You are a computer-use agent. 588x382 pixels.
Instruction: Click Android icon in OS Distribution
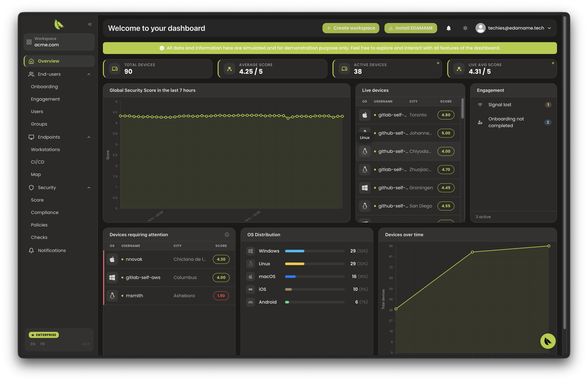(x=250, y=302)
